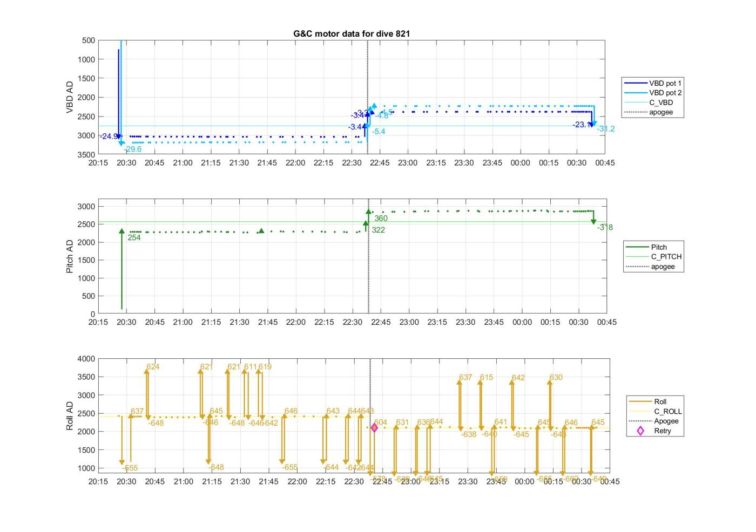This screenshot has height=532, width=756.
Task: Click the '604' label beside the Retry marker
Action: [x=380, y=422]
